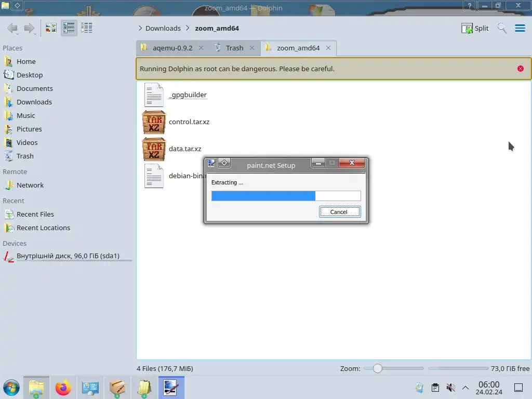The image size is (532, 399).
Task: Open Trash in Places sidebar
Action: (x=25, y=156)
